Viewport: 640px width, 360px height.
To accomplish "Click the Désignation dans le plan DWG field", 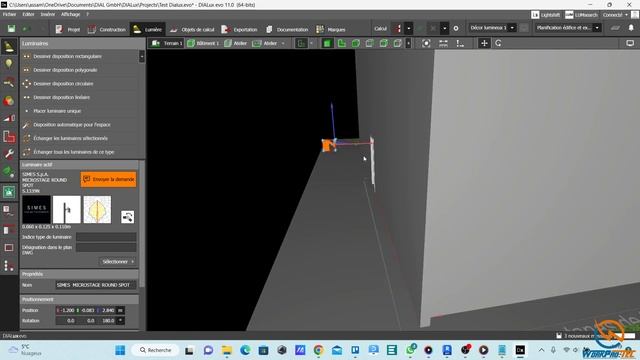I will point(106,247).
